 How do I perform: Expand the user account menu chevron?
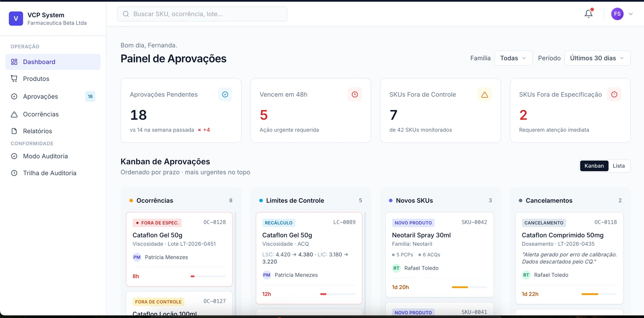click(x=631, y=14)
